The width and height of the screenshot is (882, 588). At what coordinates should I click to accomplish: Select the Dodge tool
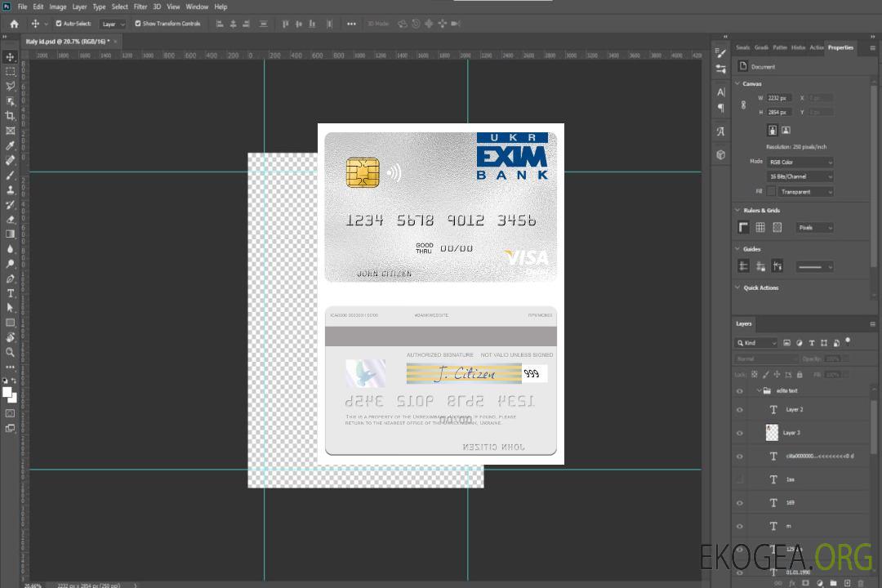click(10, 263)
